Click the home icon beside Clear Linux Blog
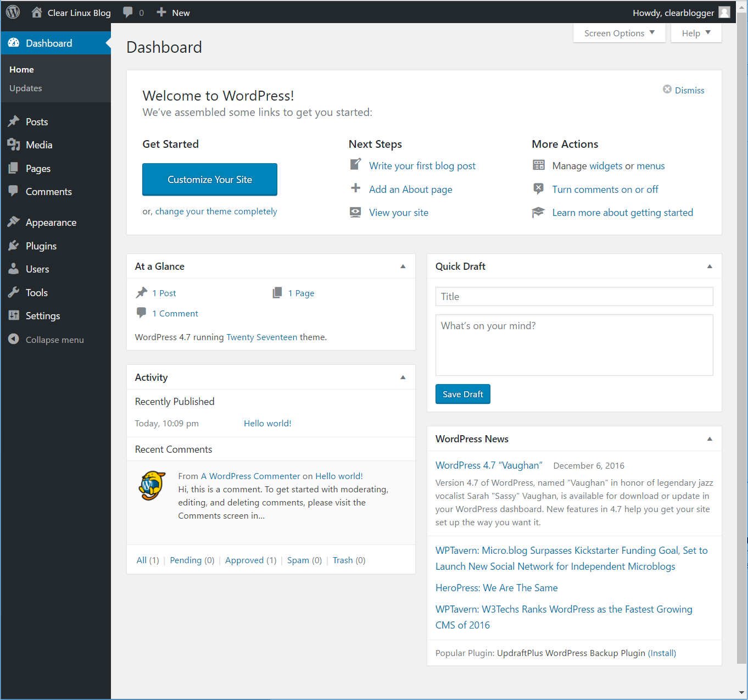The height and width of the screenshot is (700, 748). click(37, 12)
